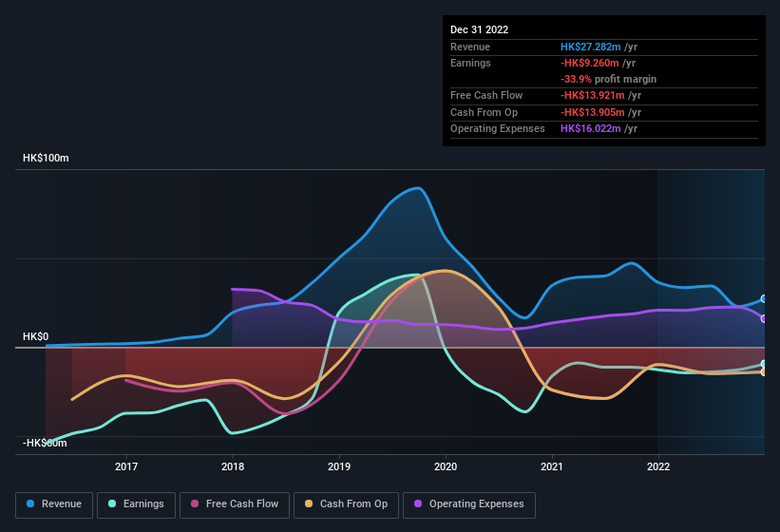Viewport: 780px width, 532px height.
Task: Click the Earnings end-point marker
Action: click(764, 364)
